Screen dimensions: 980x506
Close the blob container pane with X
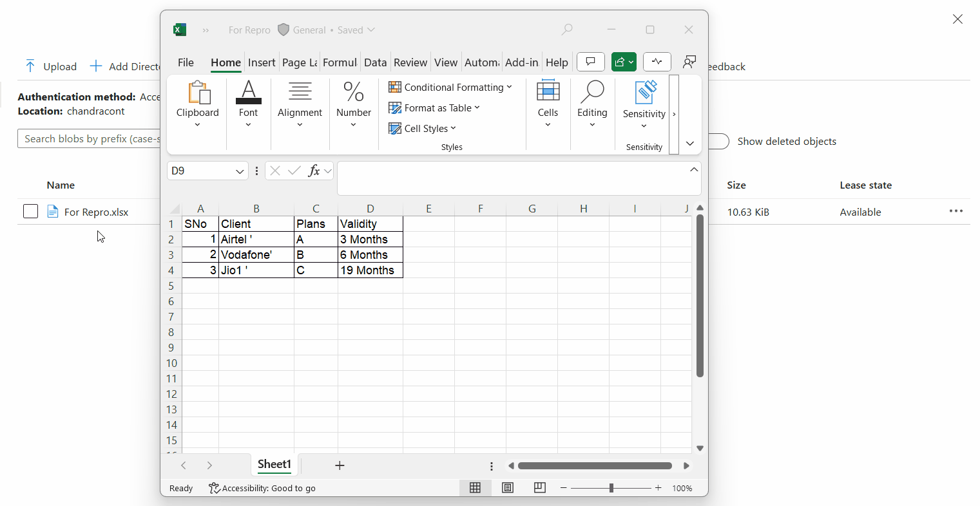(x=957, y=19)
